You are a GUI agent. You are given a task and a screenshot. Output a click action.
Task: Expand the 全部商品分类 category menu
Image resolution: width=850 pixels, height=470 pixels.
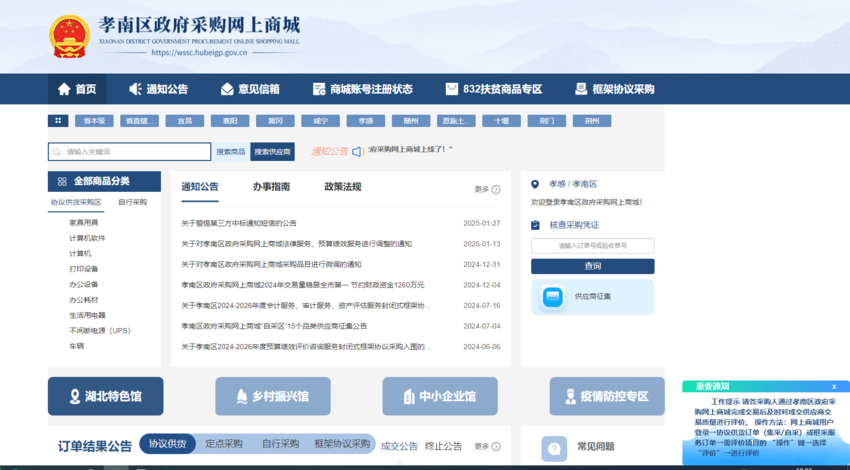pyautogui.click(x=103, y=181)
